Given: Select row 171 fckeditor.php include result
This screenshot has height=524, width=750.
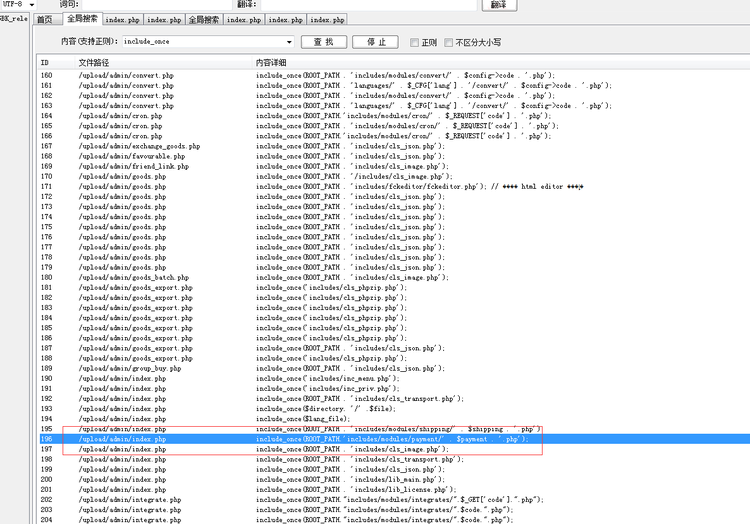Looking at the screenshot, I should coord(300,187).
